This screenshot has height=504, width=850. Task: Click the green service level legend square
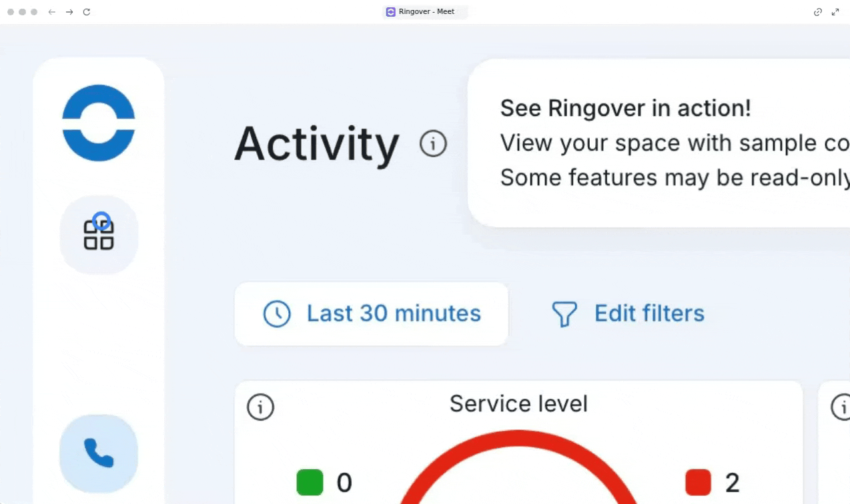point(310,483)
